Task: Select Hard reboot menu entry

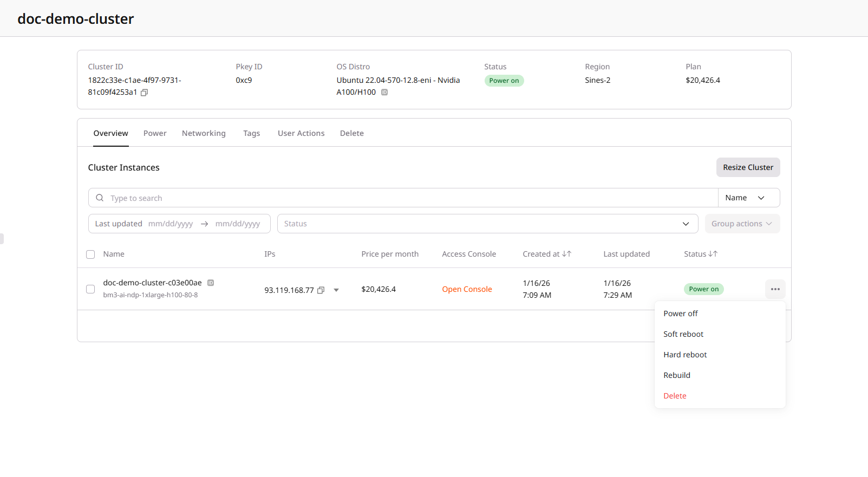Action: pos(720,355)
